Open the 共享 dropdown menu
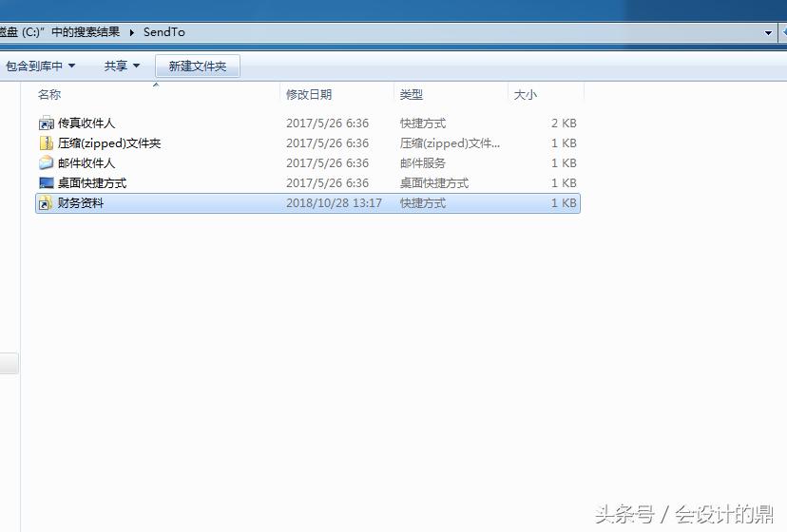 click(122, 66)
